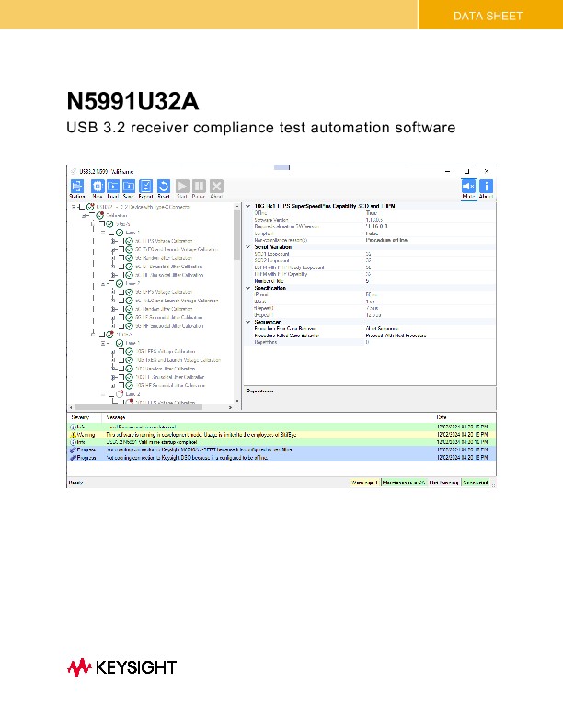The width and height of the screenshot is (563, 728).
Task: Collapse the root USB device tree node
Action: tap(74, 207)
